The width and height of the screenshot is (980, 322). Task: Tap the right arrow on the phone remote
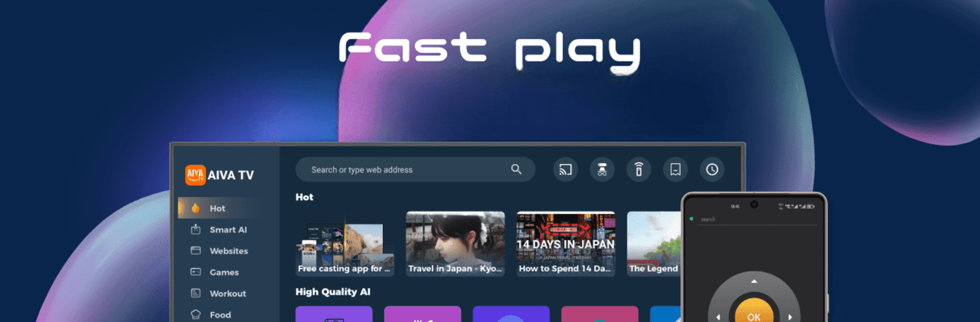790,317
